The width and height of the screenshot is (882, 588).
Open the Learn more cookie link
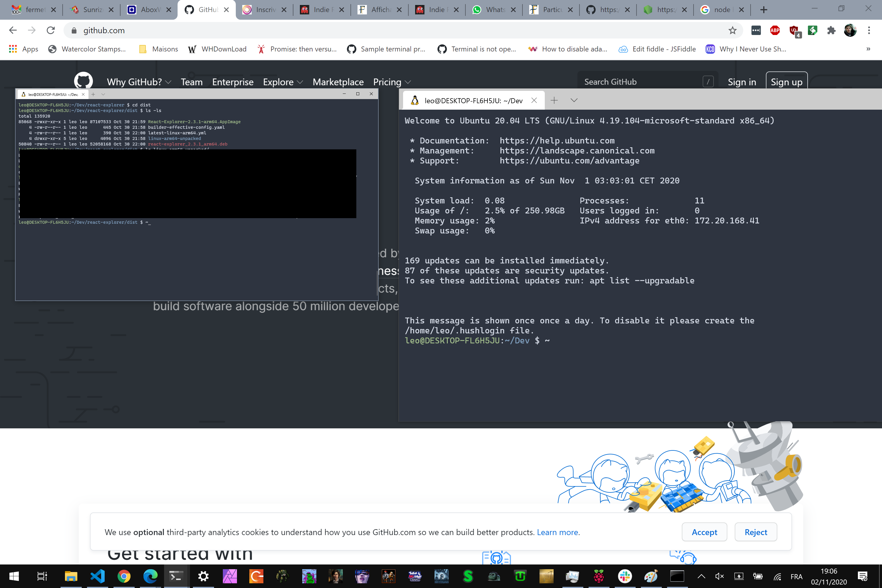click(557, 532)
